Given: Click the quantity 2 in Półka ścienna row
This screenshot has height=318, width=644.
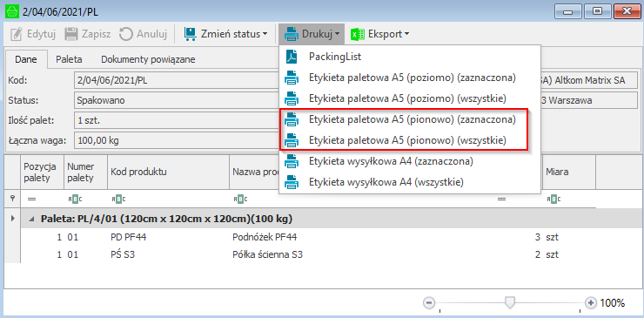Looking at the screenshot, I should (x=537, y=254).
